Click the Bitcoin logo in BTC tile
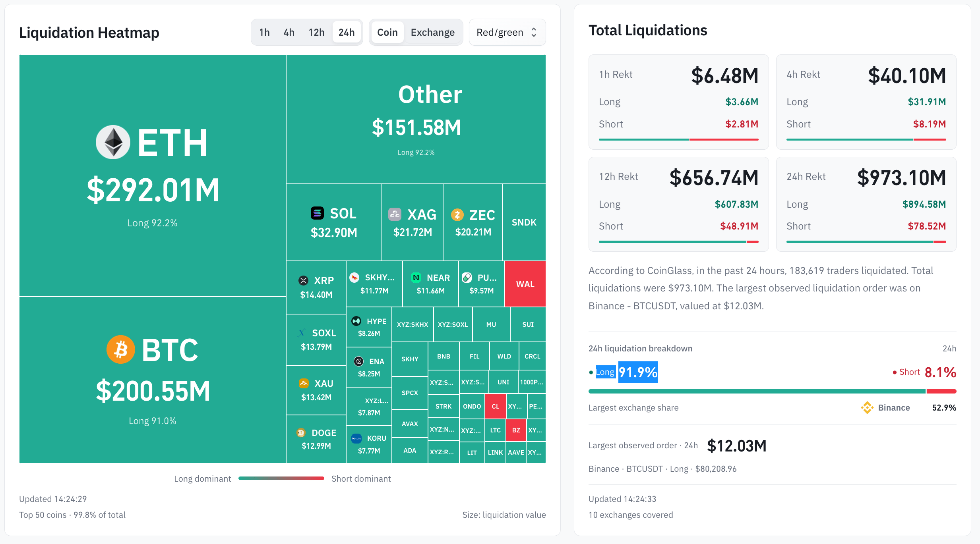Image resolution: width=980 pixels, height=544 pixels. (x=121, y=349)
